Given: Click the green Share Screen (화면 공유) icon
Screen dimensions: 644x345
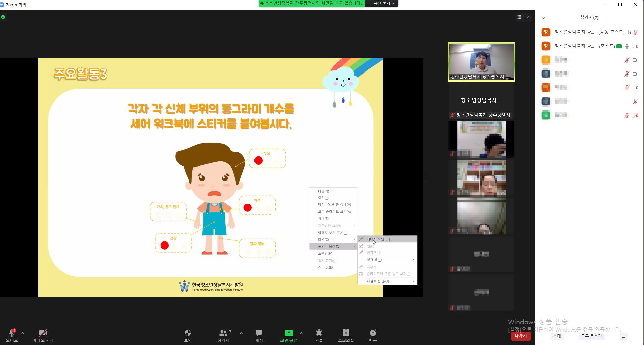Looking at the screenshot, I should pos(289,333).
